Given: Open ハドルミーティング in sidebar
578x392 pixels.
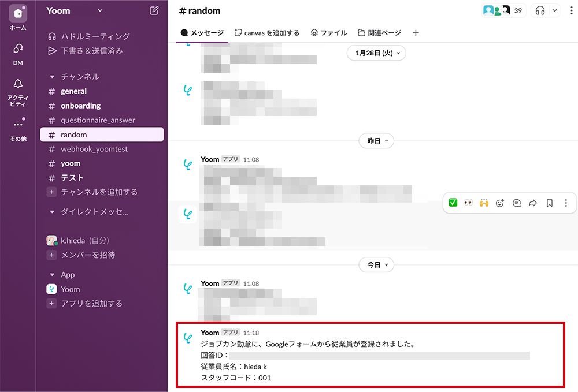Looking at the screenshot, I should [x=89, y=36].
